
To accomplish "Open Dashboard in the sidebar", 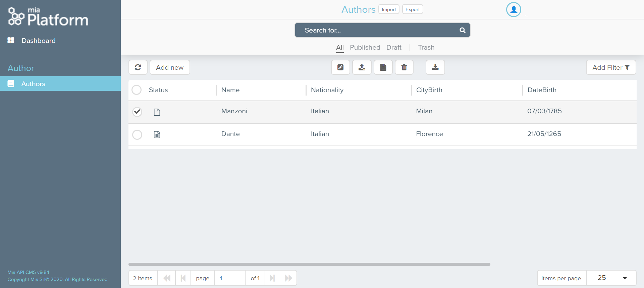I will pyautogui.click(x=38, y=41).
